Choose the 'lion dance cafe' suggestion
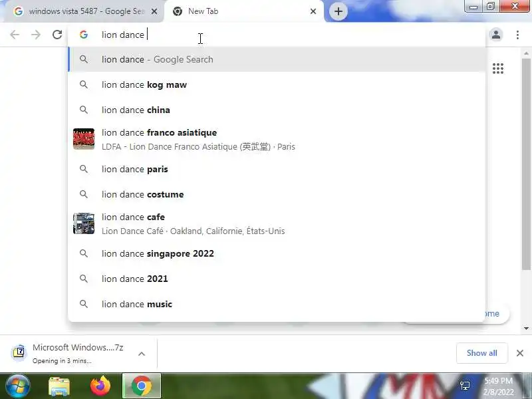 pos(277,224)
